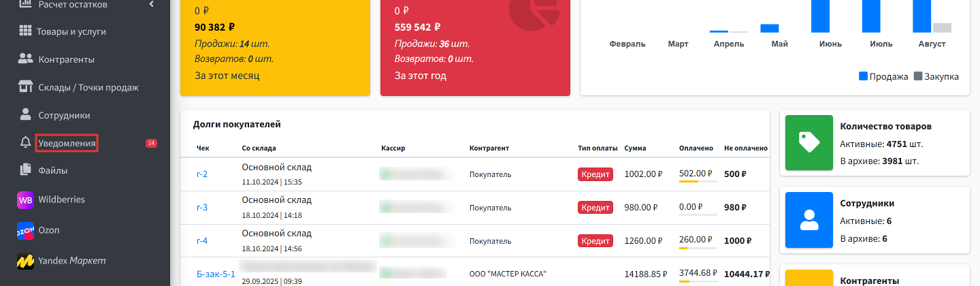This screenshot has width=980, height=286.
Task: Collapse the Расчет остатков chevron
Action: (x=152, y=4)
